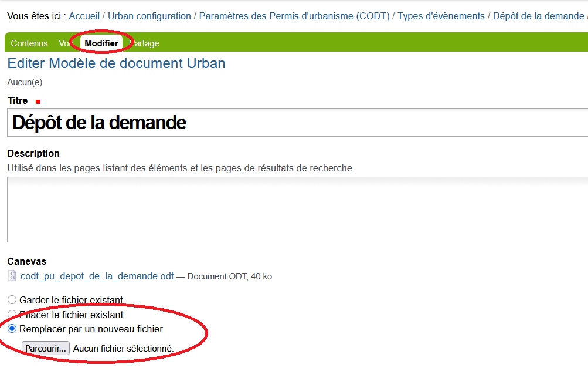Click the Modifier tab
Screen dimensions: 588x368
coord(101,43)
